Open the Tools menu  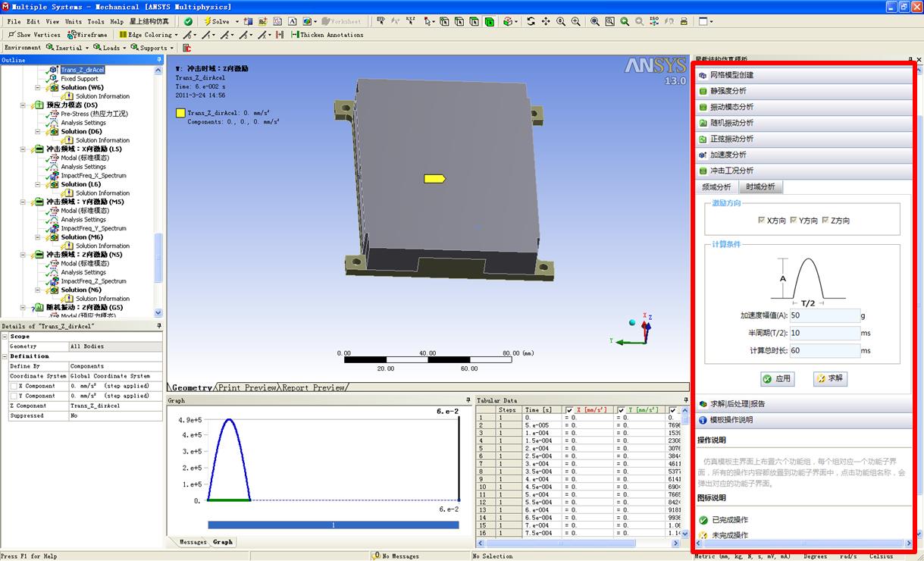click(96, 21)
